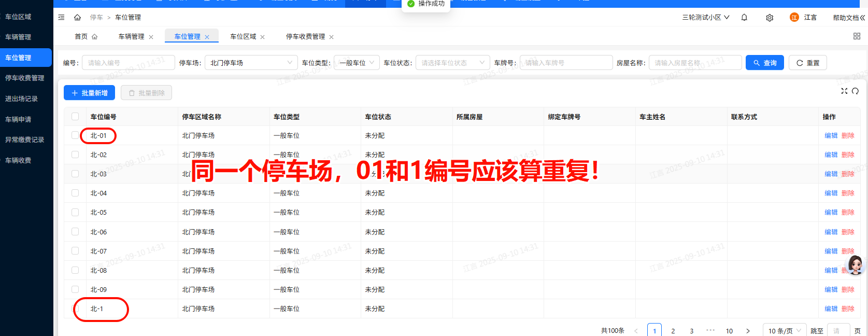Go to page 10 in pagination
This screenshot has width=868, height=336.
coord(729,331)
